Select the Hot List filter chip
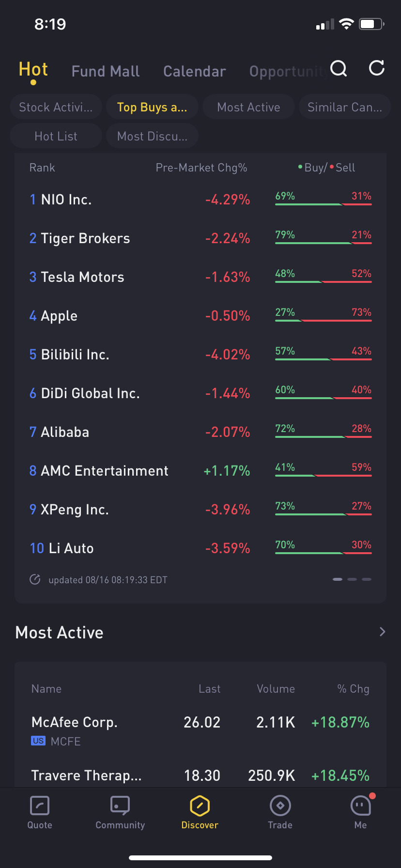Screen dimensions: 401x868 click(56, 136)
